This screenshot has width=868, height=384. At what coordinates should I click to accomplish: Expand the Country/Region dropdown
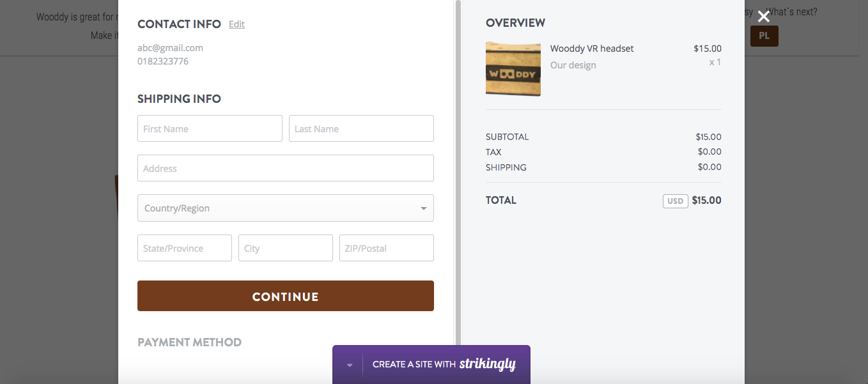285,208
